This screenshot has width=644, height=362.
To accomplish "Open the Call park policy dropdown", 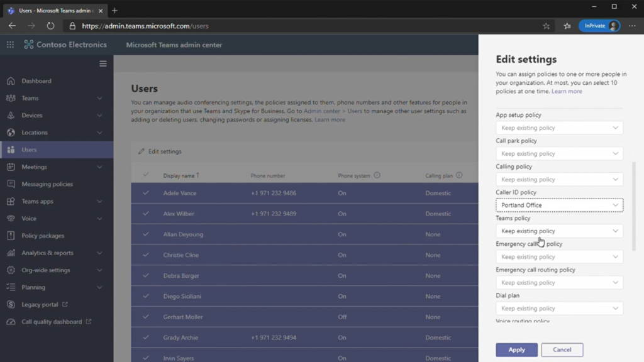I will [559, 153].
